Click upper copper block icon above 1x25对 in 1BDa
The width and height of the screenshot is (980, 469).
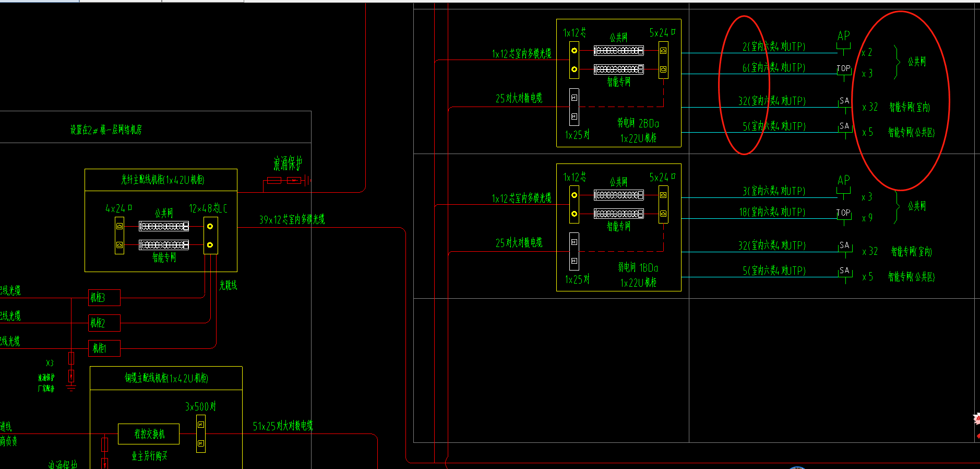point(574,242)
